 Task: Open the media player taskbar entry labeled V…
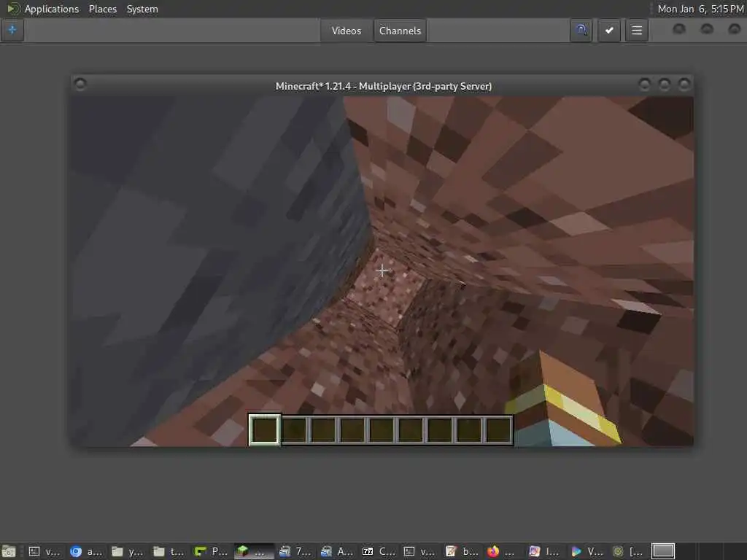click(586, 551)
